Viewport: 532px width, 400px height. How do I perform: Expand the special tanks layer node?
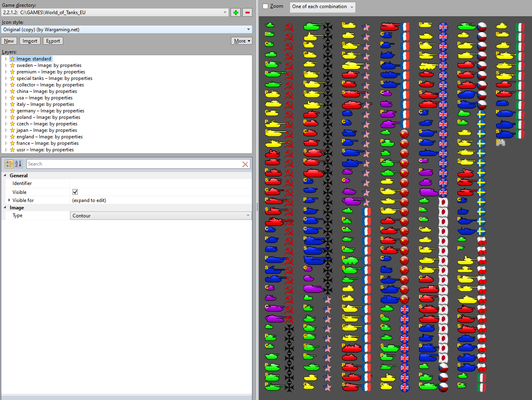coord(6,78)
